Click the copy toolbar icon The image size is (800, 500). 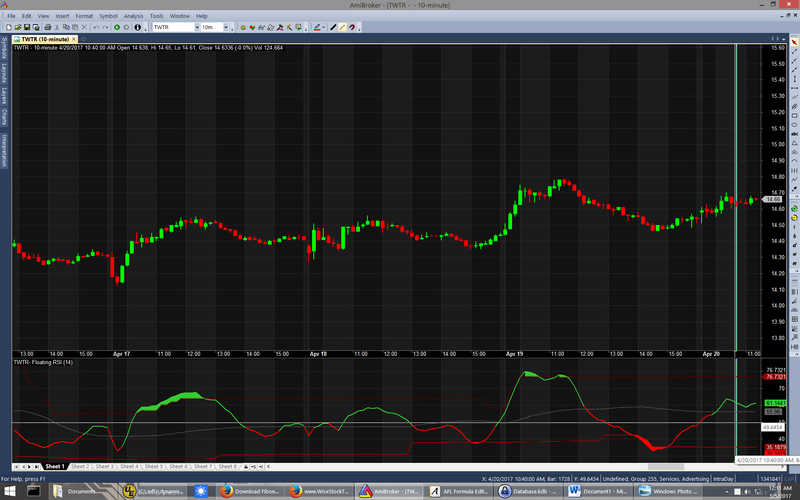[66, 27]
